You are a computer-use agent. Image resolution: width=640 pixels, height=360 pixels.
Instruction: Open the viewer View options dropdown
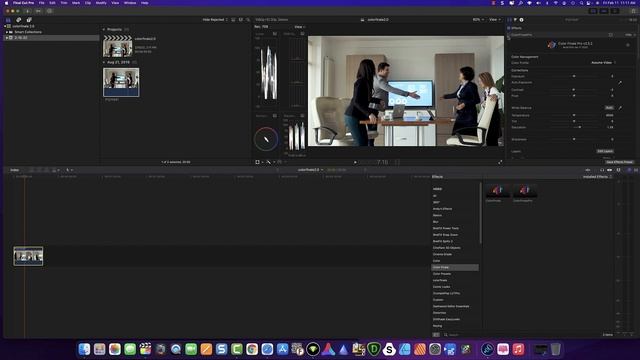coord(494,20)
